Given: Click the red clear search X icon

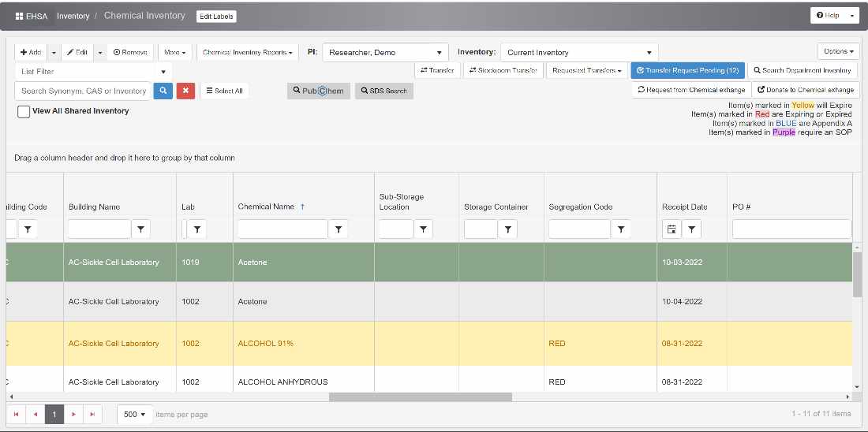Looking at the screenshot, I should pos(185,91).
